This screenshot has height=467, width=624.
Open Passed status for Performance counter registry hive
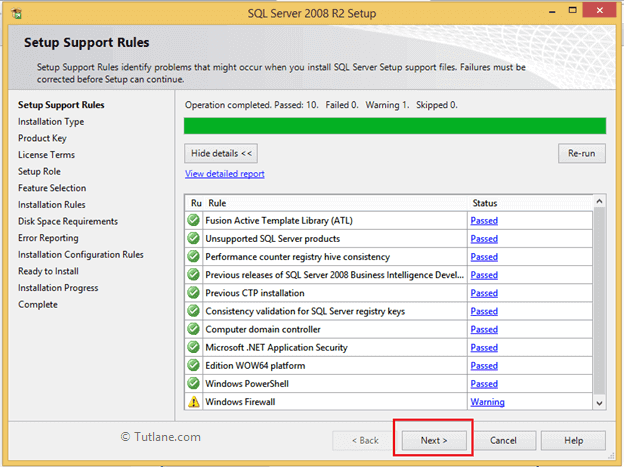tap(484, 257)
